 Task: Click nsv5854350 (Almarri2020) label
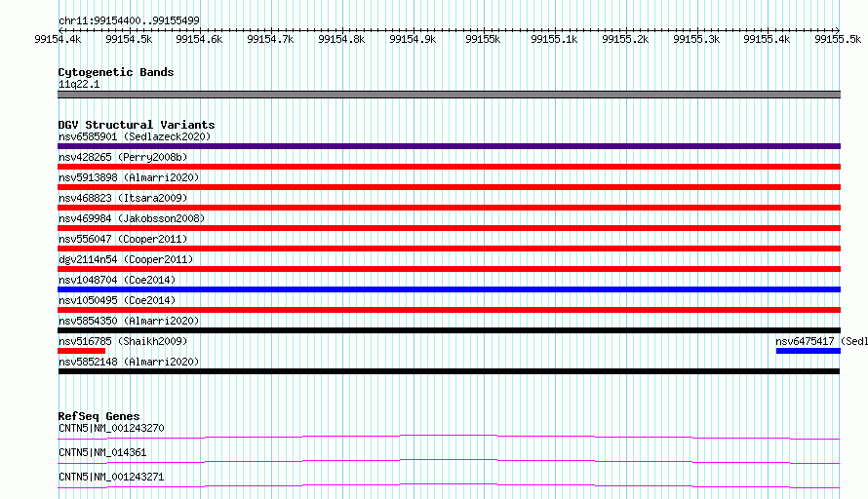[x=129, y=321]
